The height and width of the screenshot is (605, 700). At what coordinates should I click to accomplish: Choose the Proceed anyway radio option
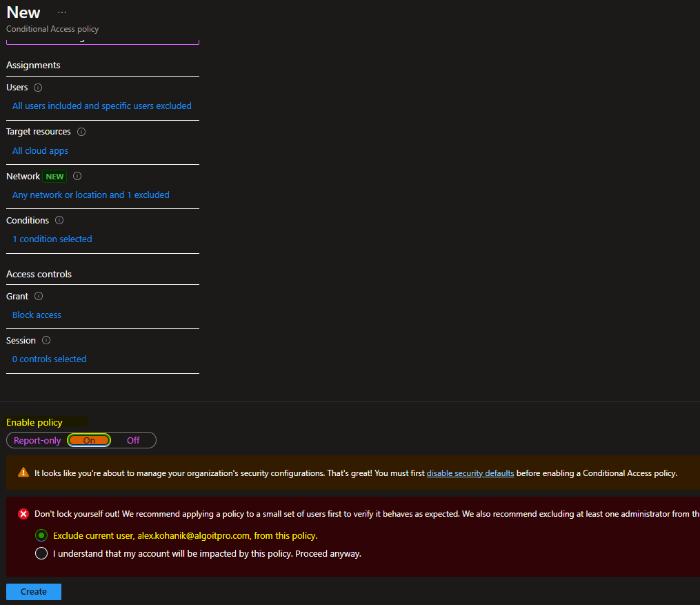coord(41,553)
